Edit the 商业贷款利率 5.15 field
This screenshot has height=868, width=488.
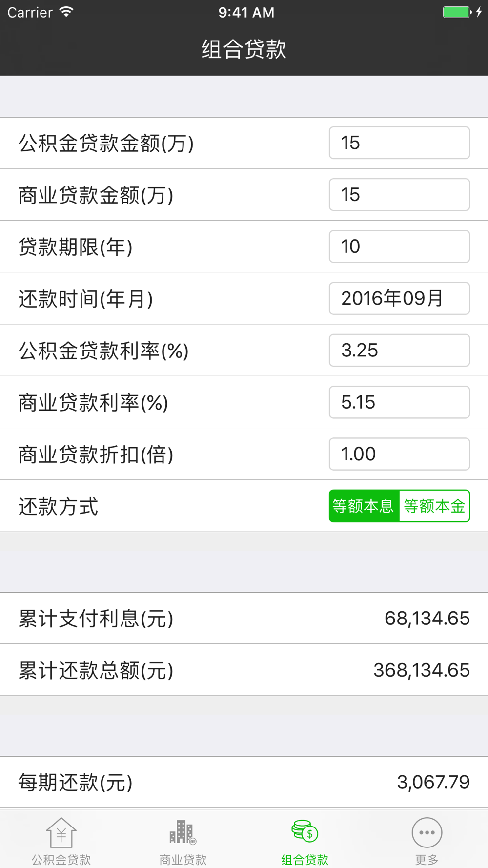tap(399, 402)
